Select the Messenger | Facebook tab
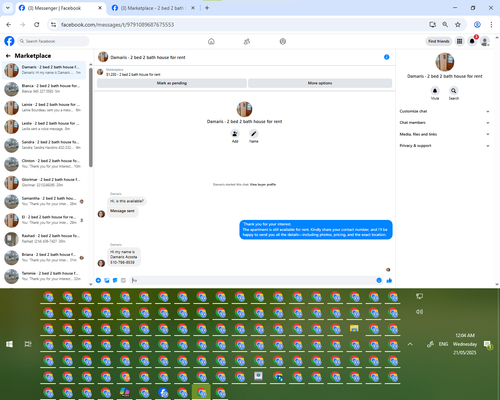 coord(60,8)
